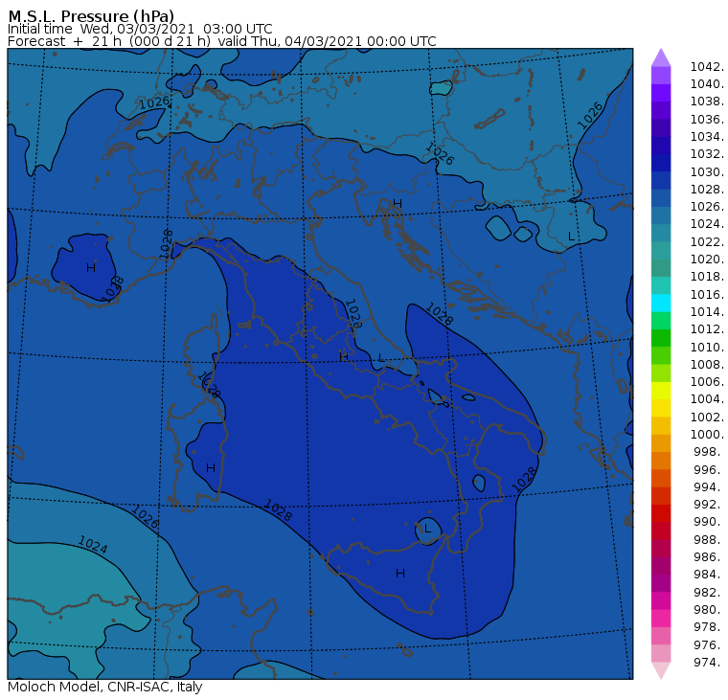Image resolution: width=728 pixels, height=700 pixels.
Task: Click the "1018." legend value
Action: pos(707,276)
